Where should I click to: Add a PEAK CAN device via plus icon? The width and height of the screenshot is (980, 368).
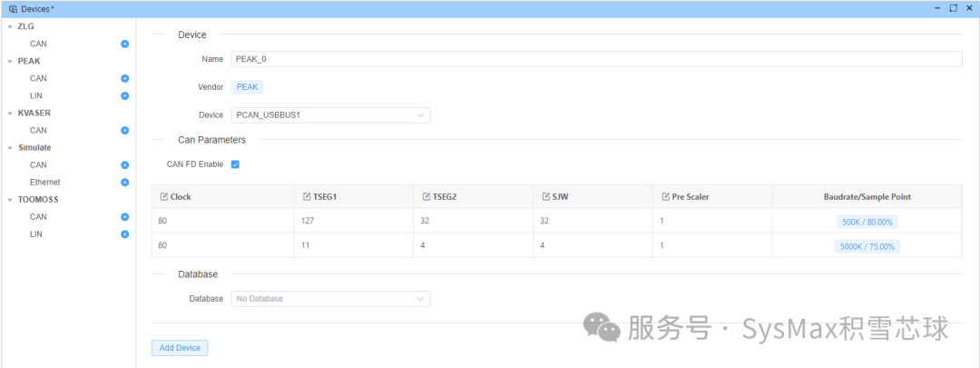[125, 79]
